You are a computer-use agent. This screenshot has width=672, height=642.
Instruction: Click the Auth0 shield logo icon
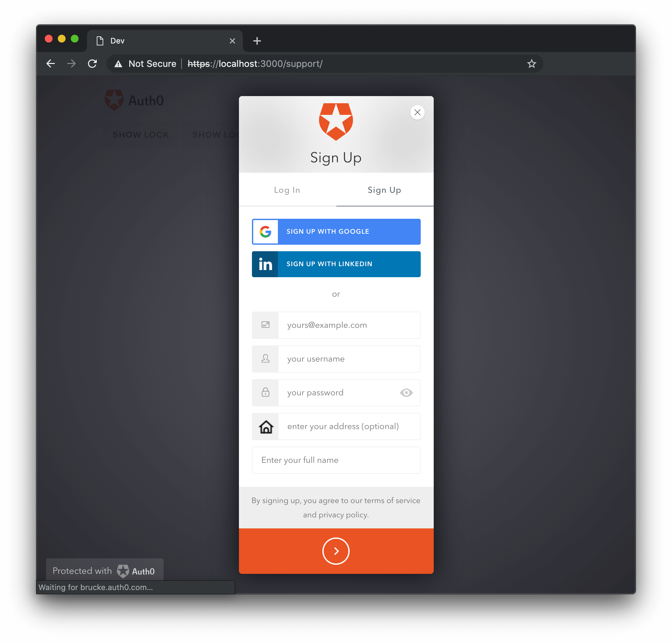[335, 122]
